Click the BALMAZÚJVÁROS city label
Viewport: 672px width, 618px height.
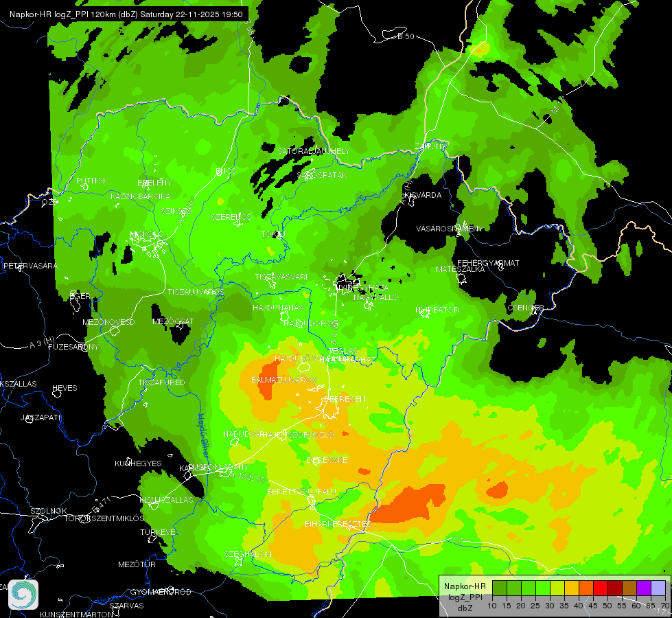pyautogui.click(x=283, y=380)
